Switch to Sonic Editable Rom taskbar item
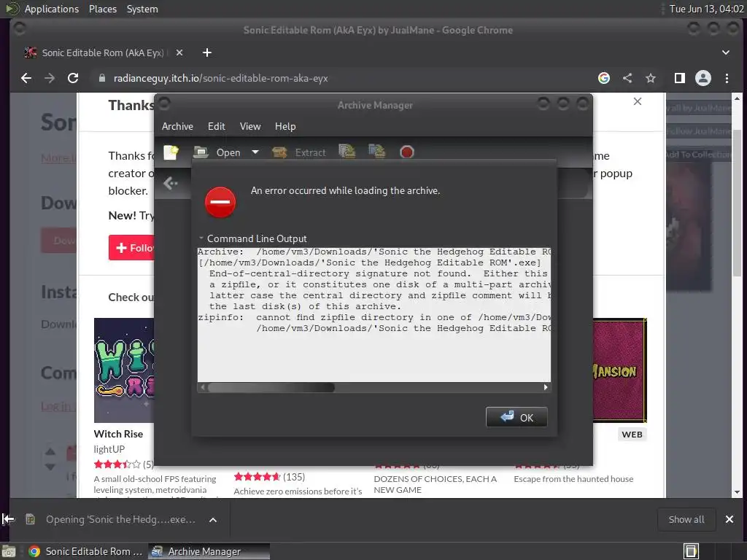Image resolution: width=747 pixels, height=560 pixels. click(86, 551)
